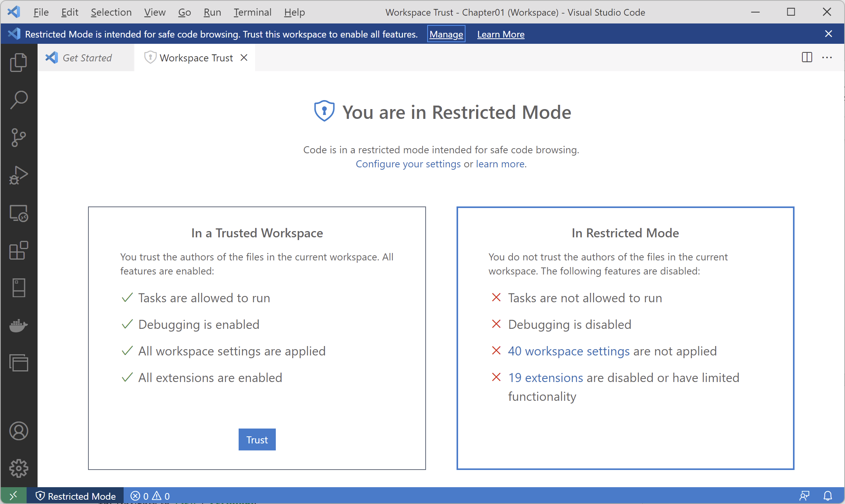Open the Extensions view

[18, 251]
